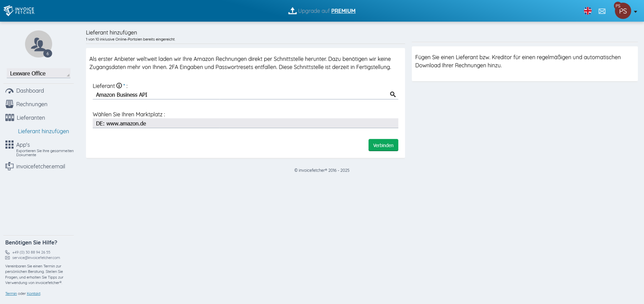644x304 pixels.
Task: Expand the Lexware Office company selector
Action: point(39,73)
